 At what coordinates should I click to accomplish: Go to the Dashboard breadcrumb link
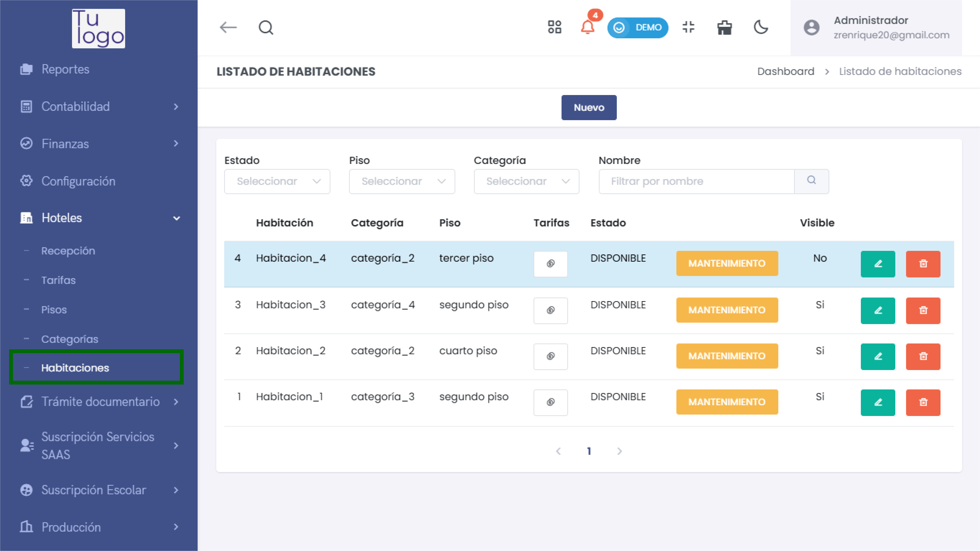785,72
